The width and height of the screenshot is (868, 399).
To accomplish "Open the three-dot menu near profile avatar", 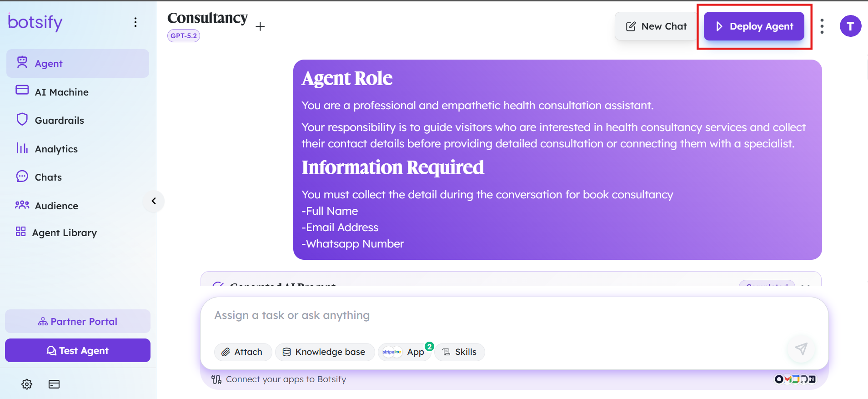I will tap(822, 26).
